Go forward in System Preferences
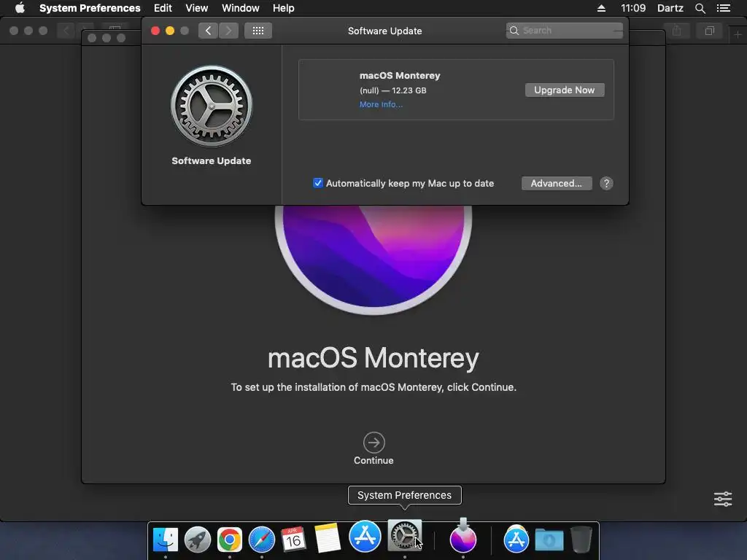Viewport: 747px width, 560px height. 228,31
